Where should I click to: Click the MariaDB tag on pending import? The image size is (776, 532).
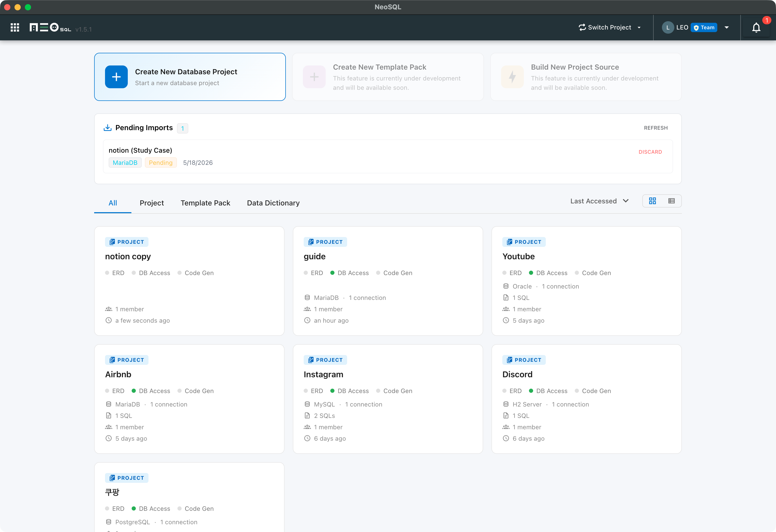pyautogui.click(x=125, y=163)
